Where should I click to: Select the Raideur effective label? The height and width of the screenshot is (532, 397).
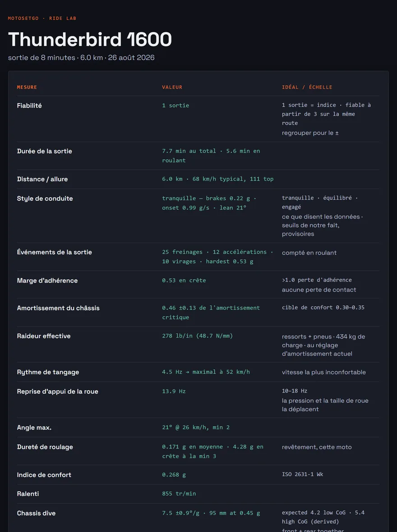click(x=44, y=336)
